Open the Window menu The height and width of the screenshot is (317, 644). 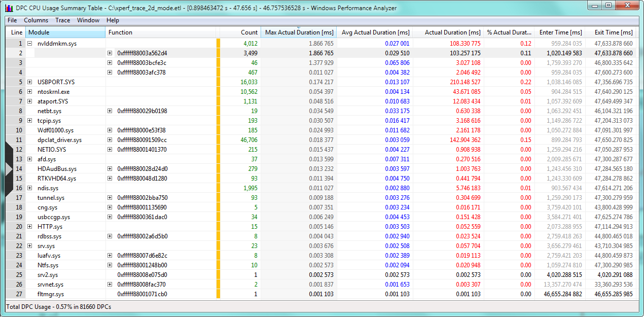(88, 20)
